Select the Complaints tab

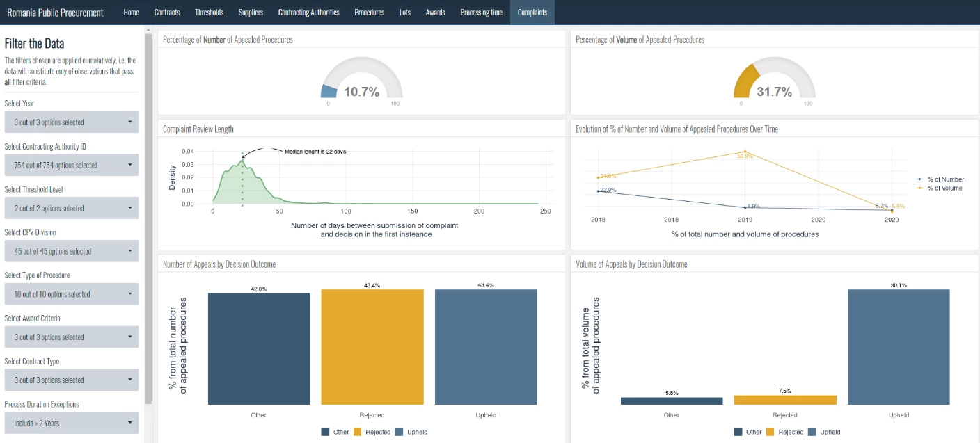(532, 13)
